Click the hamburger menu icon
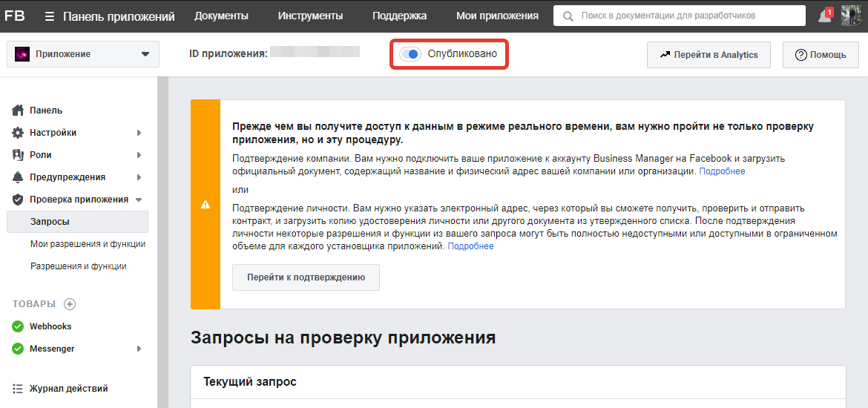The image size is (868, 408). [50, 16]
